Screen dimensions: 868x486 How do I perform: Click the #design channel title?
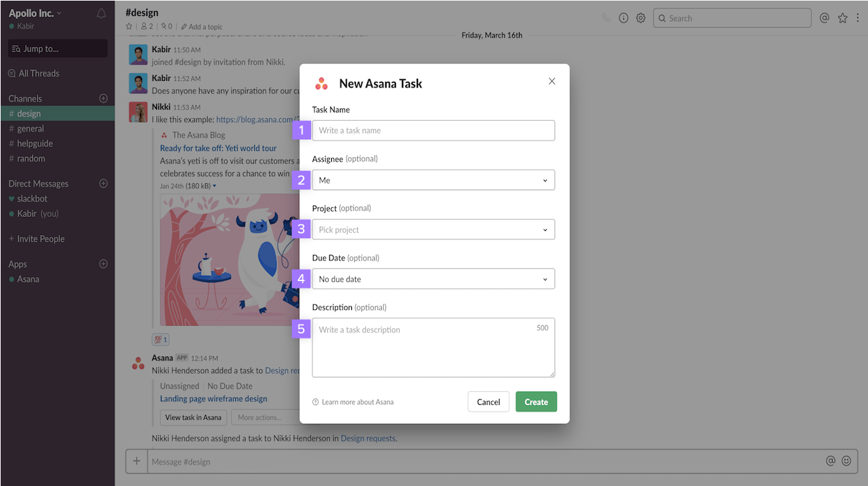pos(142,13)
